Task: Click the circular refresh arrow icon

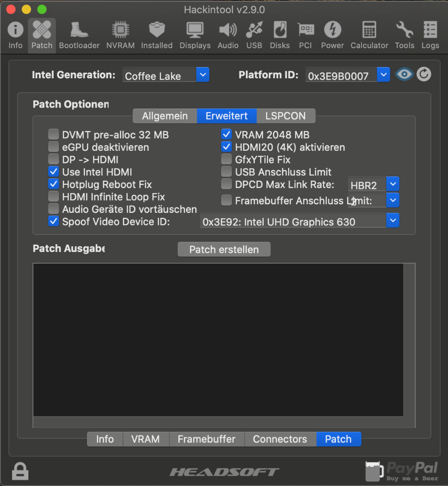Action: (424, 74)
